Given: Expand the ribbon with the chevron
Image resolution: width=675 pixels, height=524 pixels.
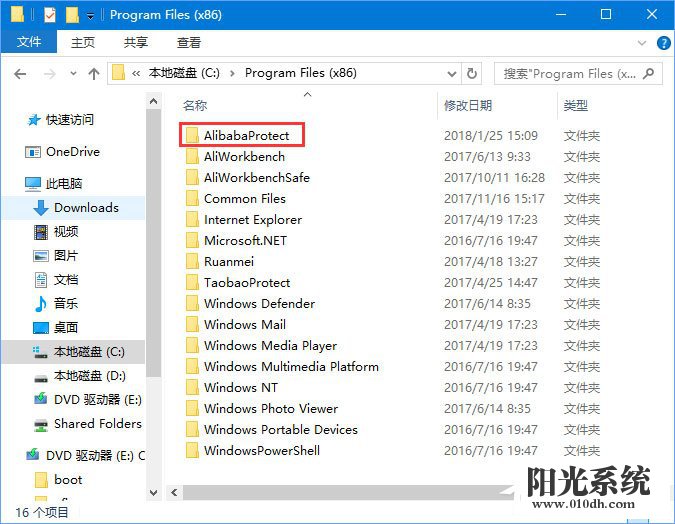Looking at the screenshot, I should 641,43.
